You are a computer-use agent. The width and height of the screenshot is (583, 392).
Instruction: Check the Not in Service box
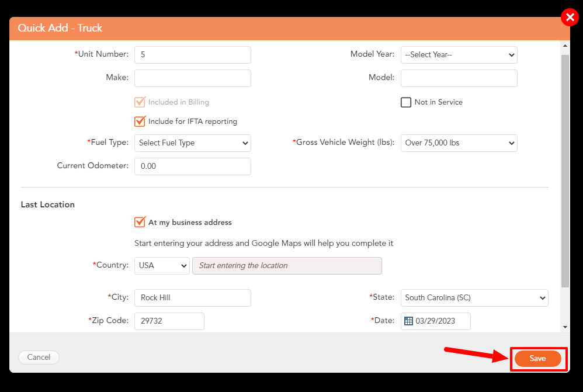click(x=405, y=102)
